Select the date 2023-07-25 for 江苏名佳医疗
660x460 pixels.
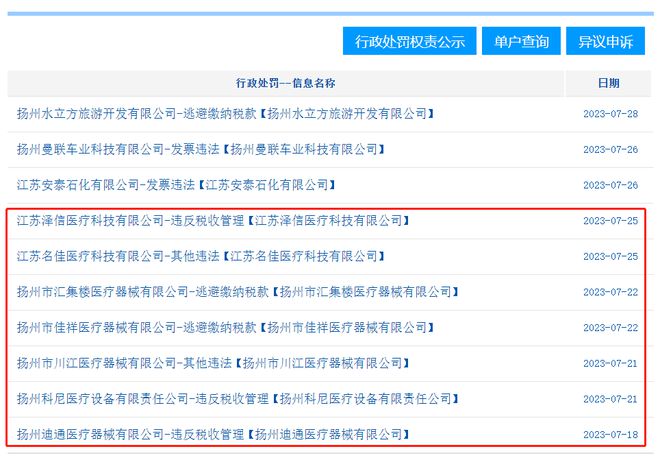pyautogui.click(x=610, y=257)
